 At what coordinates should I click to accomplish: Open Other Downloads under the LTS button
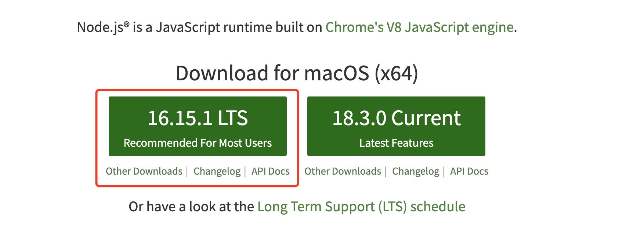(144, 171)
